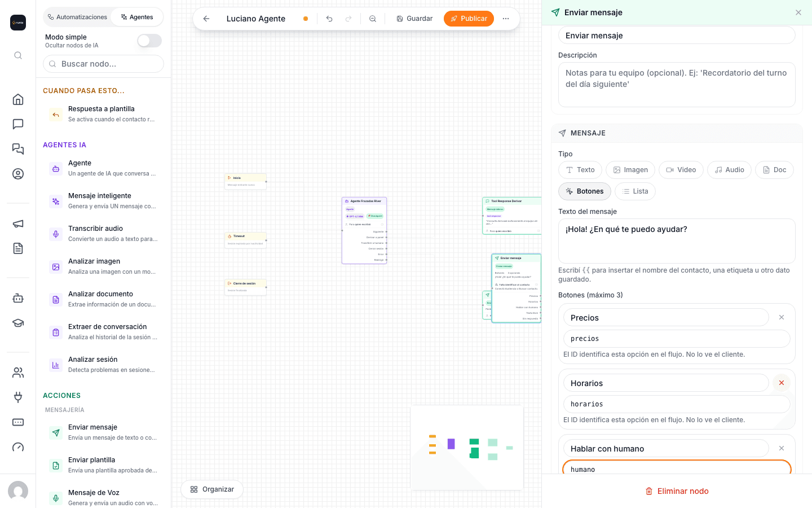Open the home icon in left sidebar
This screenshot has height=508, width=812.
[x=18, y=99]
